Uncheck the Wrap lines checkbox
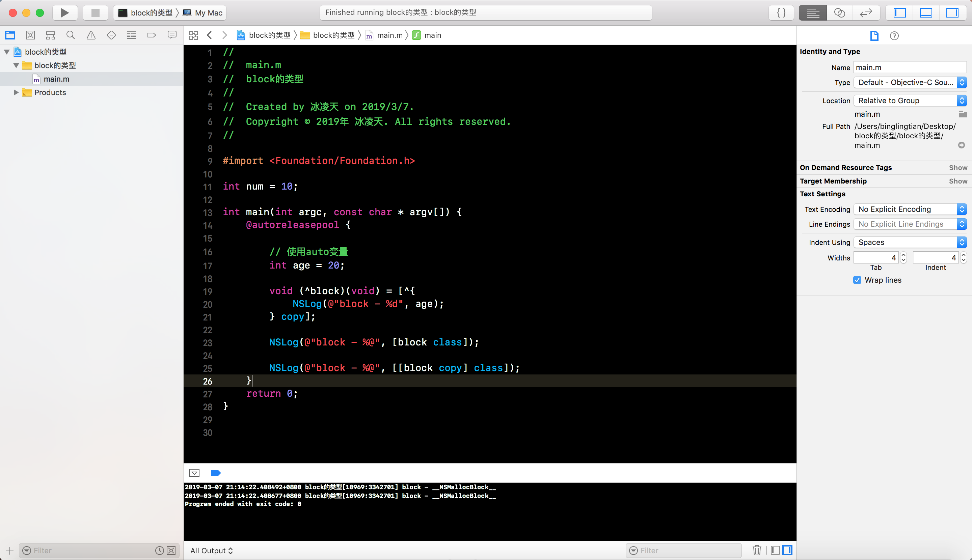The height and width of the screenshot is (560, 972). point(857,280)
